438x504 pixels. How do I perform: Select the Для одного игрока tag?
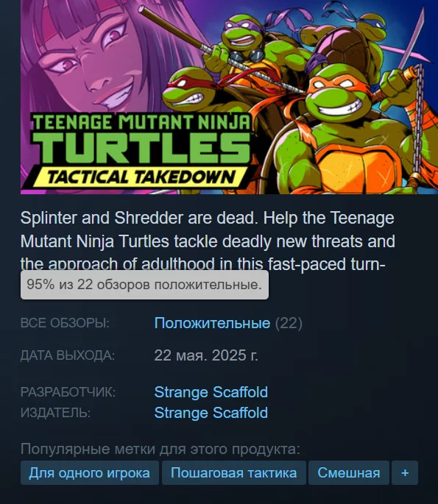90,473
